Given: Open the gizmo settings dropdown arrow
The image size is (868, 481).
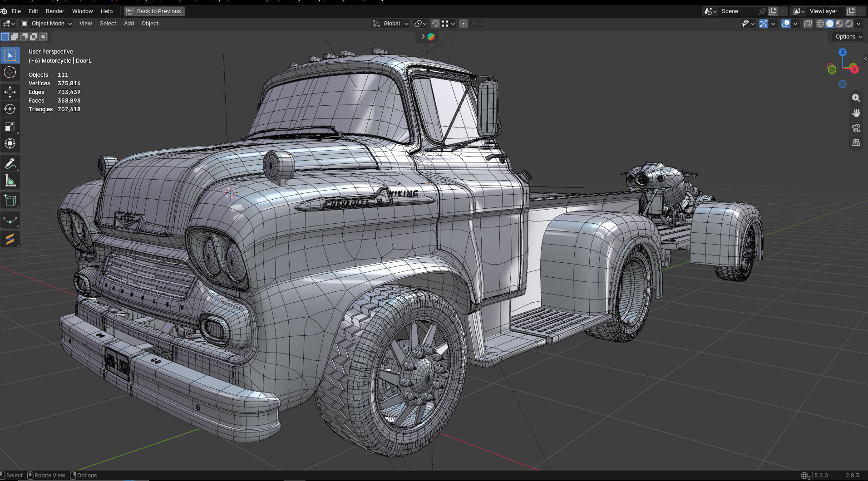Looking at the screenshot, I should (773, 24).
